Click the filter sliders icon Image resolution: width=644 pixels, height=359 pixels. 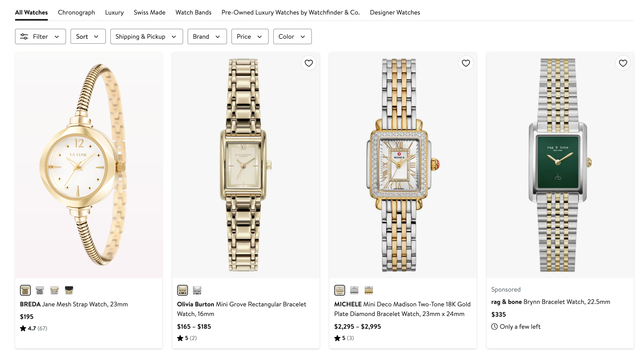click(x=24, y=36)
